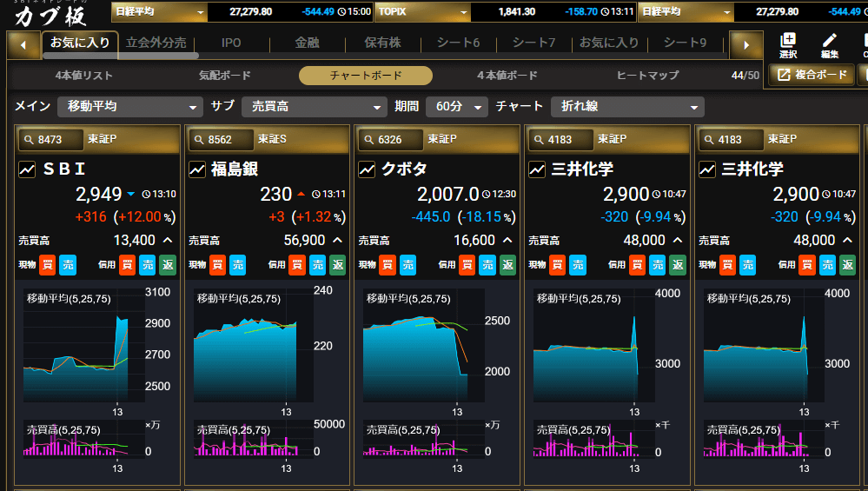The image size is (868, 491).
Task: Collapse SBI 売買高 chevron
Action: 168,241
